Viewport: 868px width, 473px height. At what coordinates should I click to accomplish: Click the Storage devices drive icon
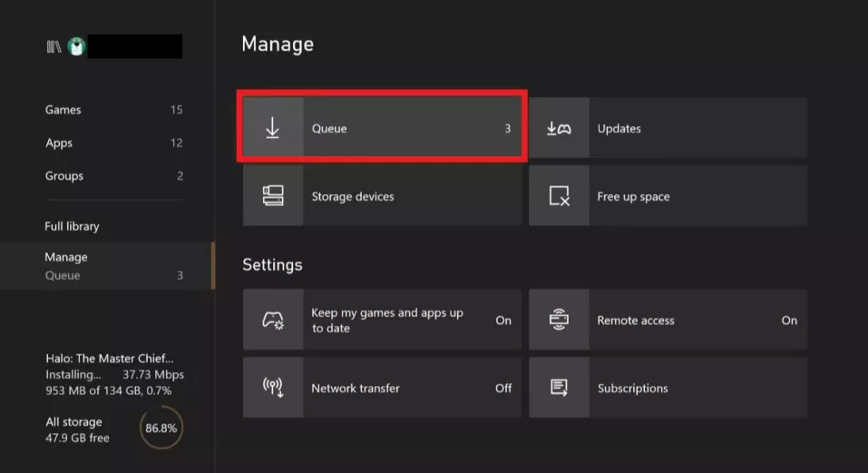(x=273, y=195)
